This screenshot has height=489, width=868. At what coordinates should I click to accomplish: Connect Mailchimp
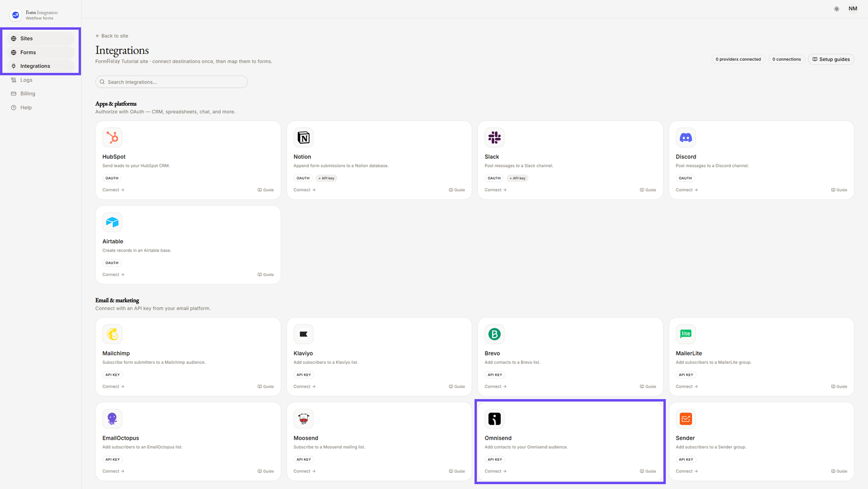tap(113, 387)
